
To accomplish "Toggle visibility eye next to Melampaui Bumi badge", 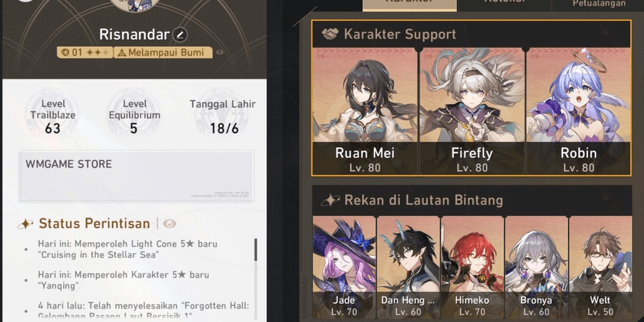I will coord(219,52).
